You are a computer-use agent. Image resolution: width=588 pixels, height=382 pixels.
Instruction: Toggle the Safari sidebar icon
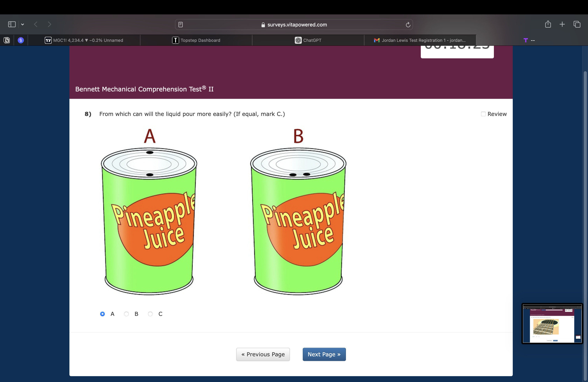pos(12,24)
